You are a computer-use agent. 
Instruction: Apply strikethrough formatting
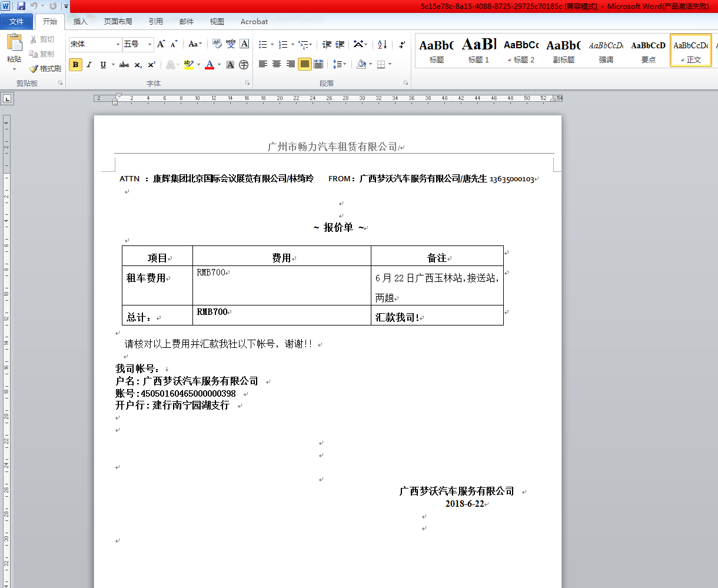coord(124,65)
